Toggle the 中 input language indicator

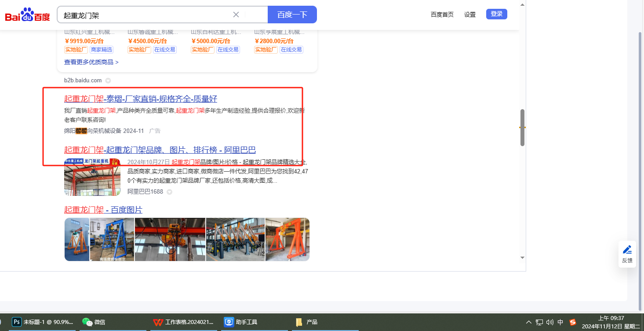pyautogui.click(x=560, y=322)
